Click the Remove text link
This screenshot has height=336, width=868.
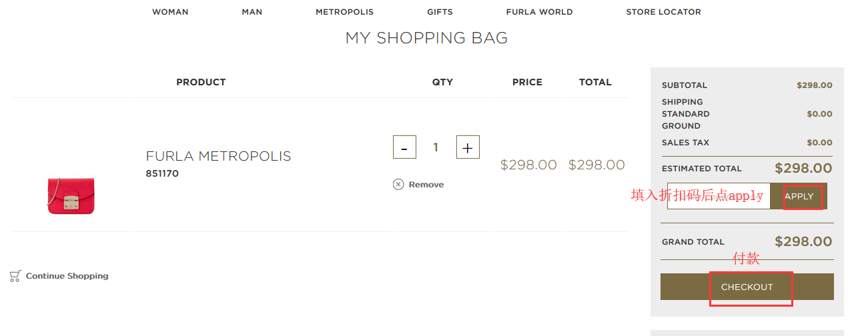click(426, 185)
